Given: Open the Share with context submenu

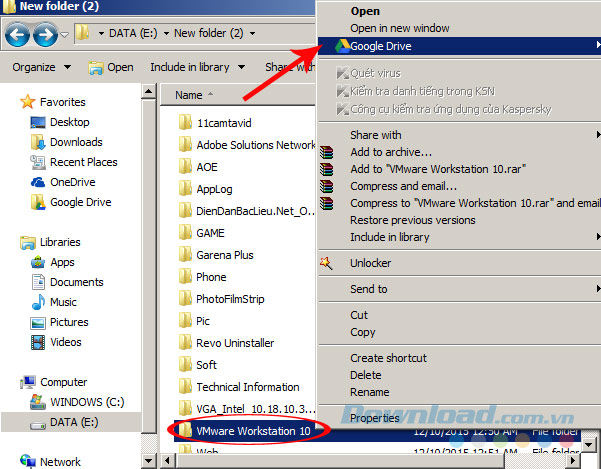Looking at the screenshot, I should [459, 135].
